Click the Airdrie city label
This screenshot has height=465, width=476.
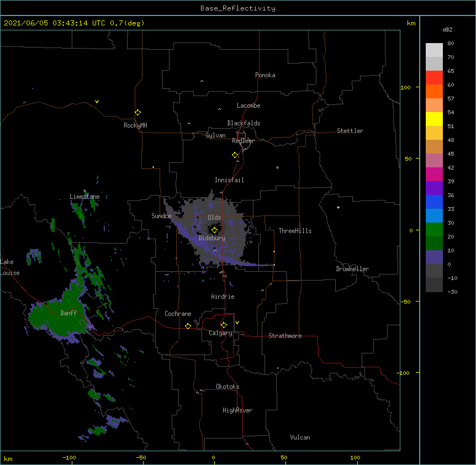(223, 297)
